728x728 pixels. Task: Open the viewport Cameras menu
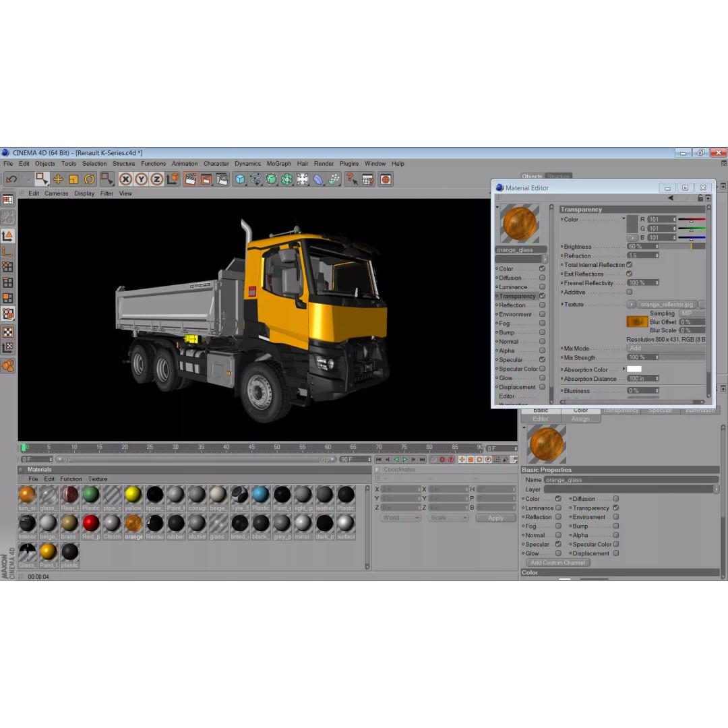coord(56,193)
